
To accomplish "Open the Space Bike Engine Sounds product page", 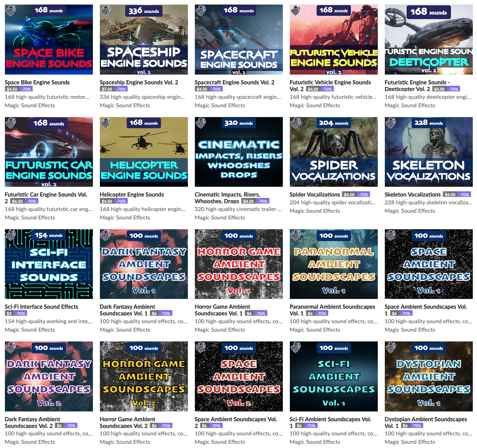I will [37, 82].
